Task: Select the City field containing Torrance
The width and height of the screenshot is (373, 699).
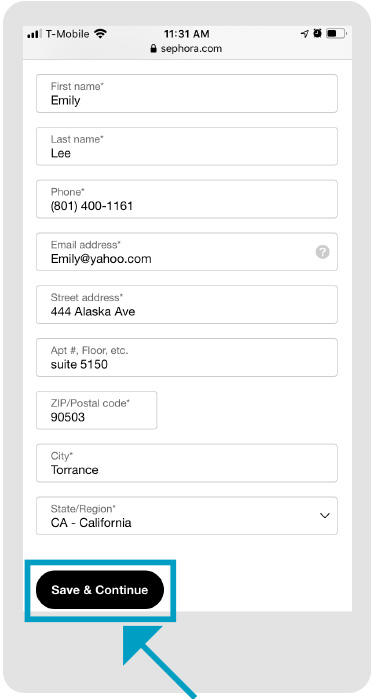Action: tap(187, 463)
